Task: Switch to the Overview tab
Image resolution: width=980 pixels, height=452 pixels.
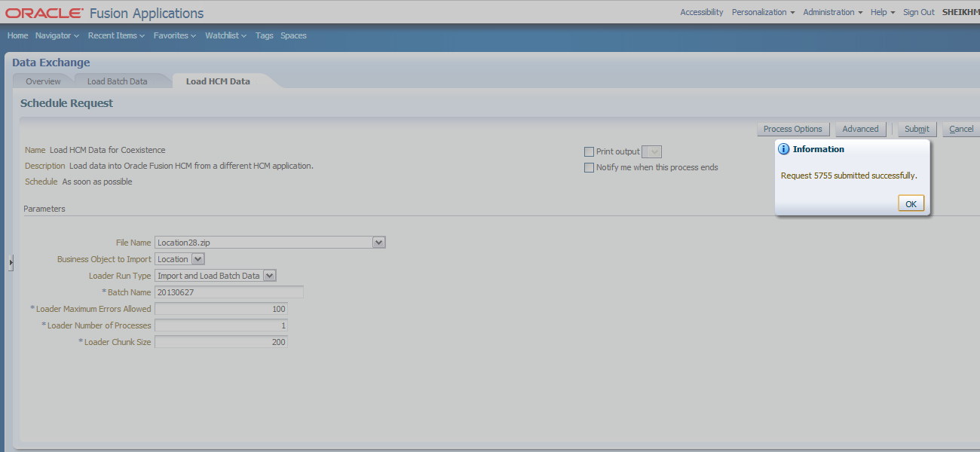Action: click(43, 81)
